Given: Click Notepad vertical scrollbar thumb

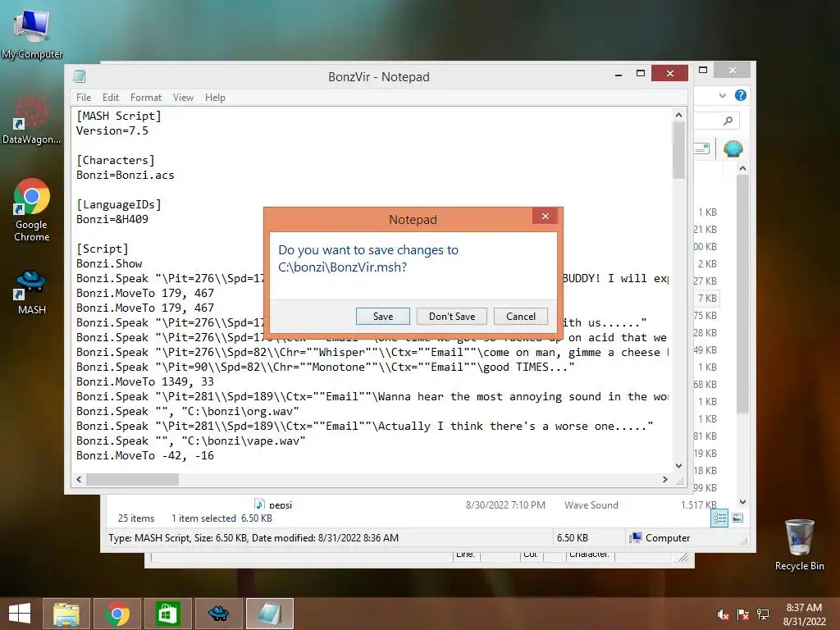Looking at the screenshot, I should (x=678, y=150).
